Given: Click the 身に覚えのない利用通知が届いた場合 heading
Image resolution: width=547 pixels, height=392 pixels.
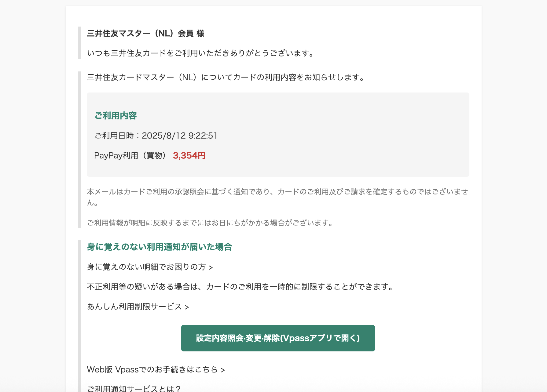Looking at the screenshot, I should pos(160,247).
